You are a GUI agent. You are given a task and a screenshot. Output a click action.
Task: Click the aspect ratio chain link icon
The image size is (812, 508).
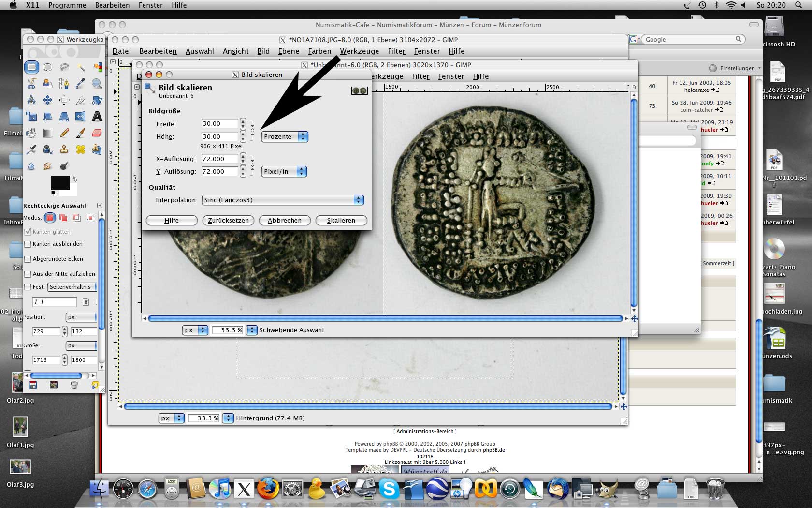click(252, 130)
